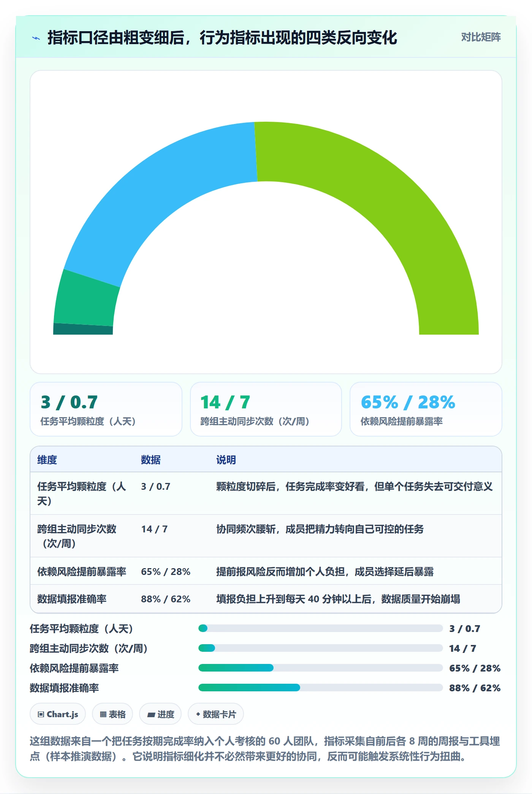Click the Chart.js chip
The height and width of the screenshot is (794, 532).
pos(58,714)
